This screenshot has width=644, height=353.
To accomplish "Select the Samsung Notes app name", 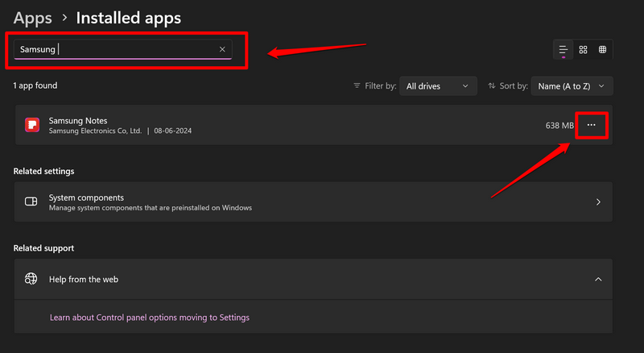I will click(78, 120).
